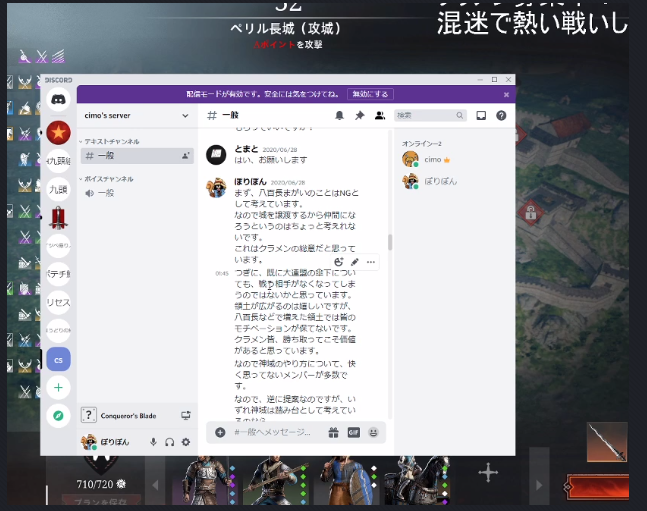Image resolution: width=647 pixels, height=511 pixels.
Task: Add a server with the plus icon
Action: [58, 388]
